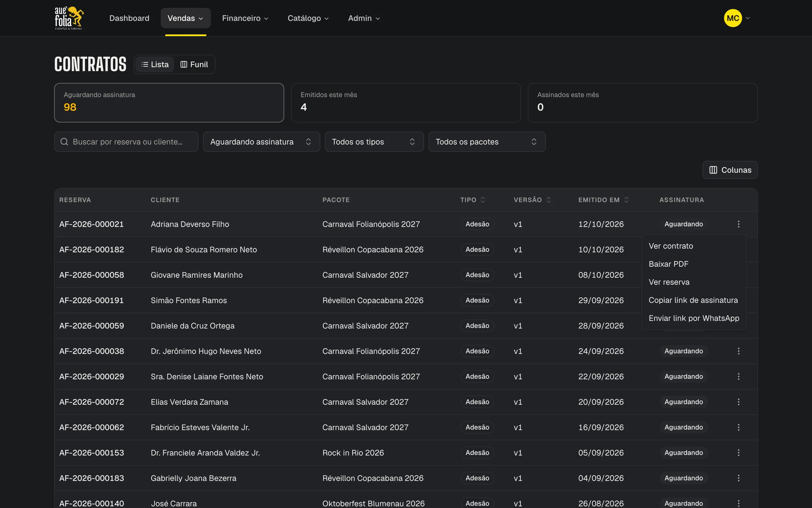Focus the reserva or cliente search field
812x508 pixels.
pos(126,142)
